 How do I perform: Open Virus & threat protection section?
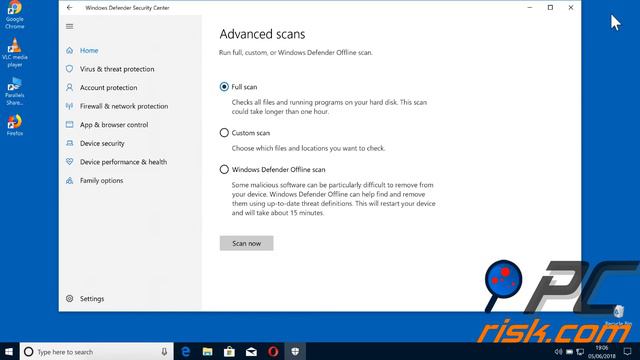[x=117, y=69]
